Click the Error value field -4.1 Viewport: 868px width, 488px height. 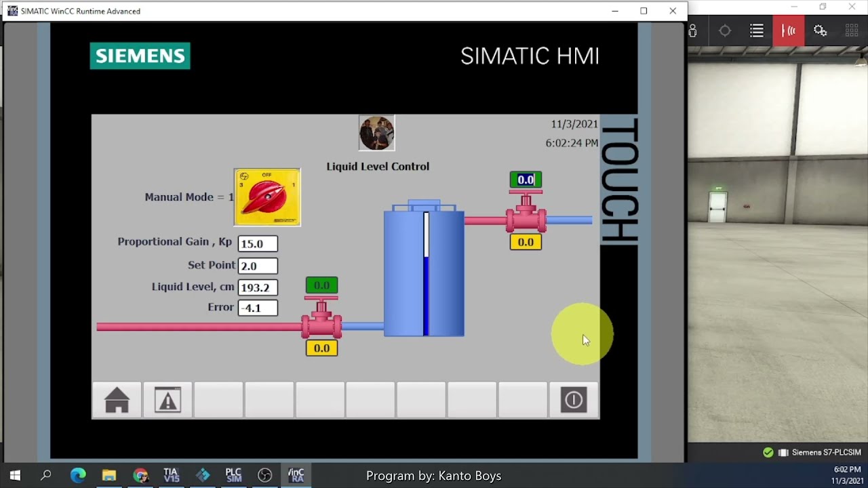click(x=258, y=308)
